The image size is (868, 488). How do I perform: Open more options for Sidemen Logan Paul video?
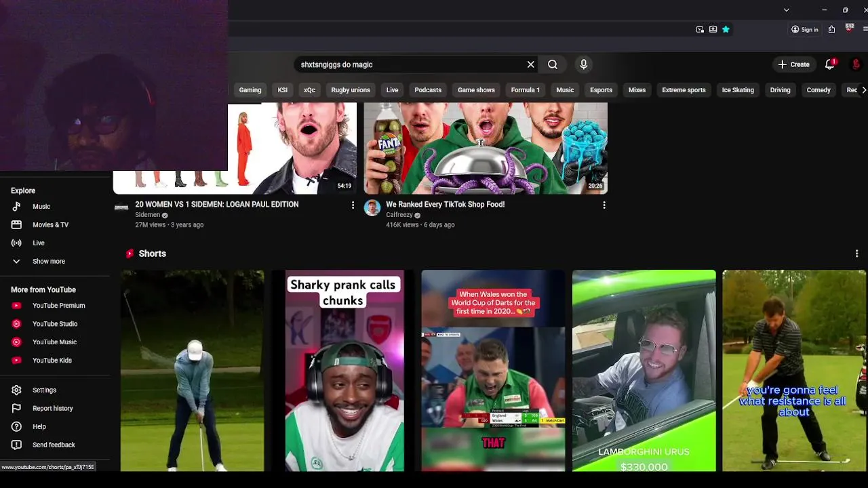353,205
